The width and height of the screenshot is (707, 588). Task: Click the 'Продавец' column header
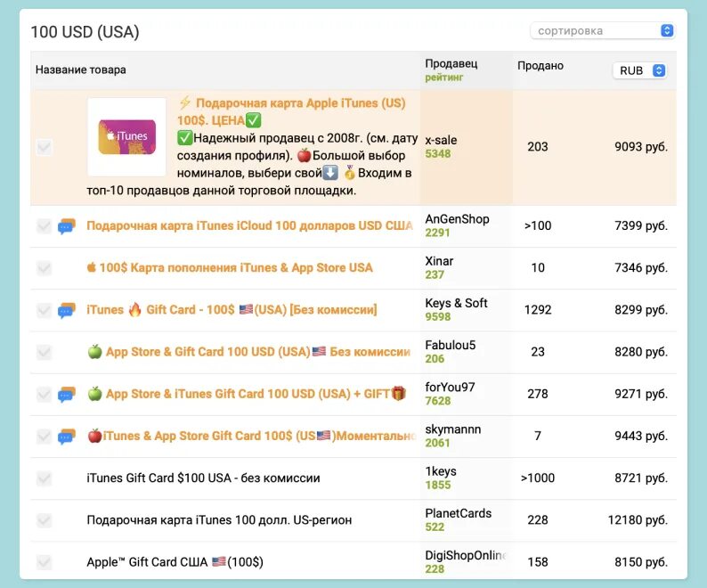(451, 63)
